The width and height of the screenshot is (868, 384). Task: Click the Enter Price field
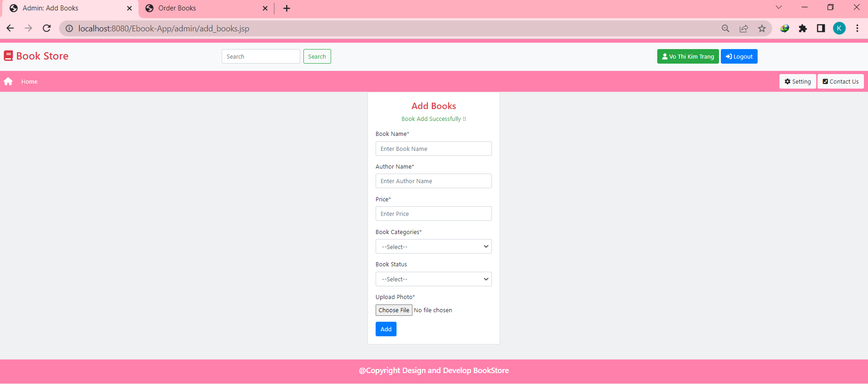433,214
